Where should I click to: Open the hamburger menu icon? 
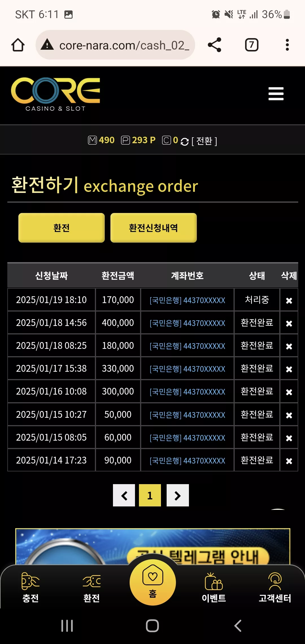pos(276,93)
